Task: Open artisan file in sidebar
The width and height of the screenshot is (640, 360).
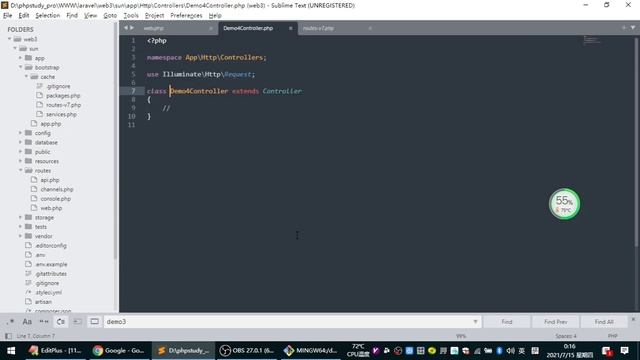Action: point(43,302)
